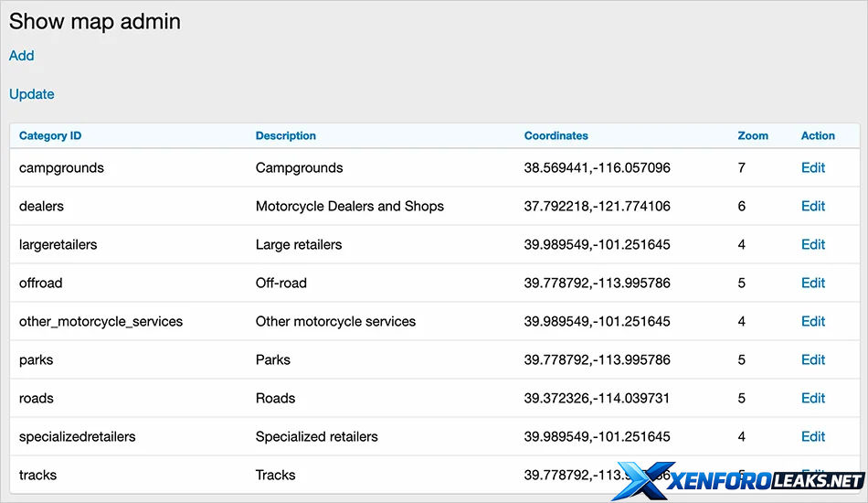
Task: Edit the campgrounds category
Action: [x=812, y=168]
